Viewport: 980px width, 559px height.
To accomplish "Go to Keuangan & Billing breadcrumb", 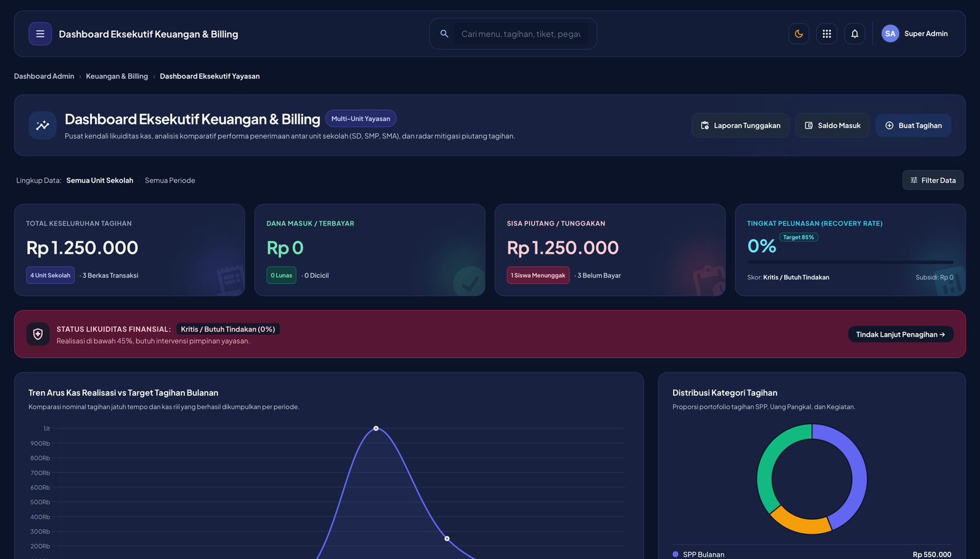I will coord(117,76).
